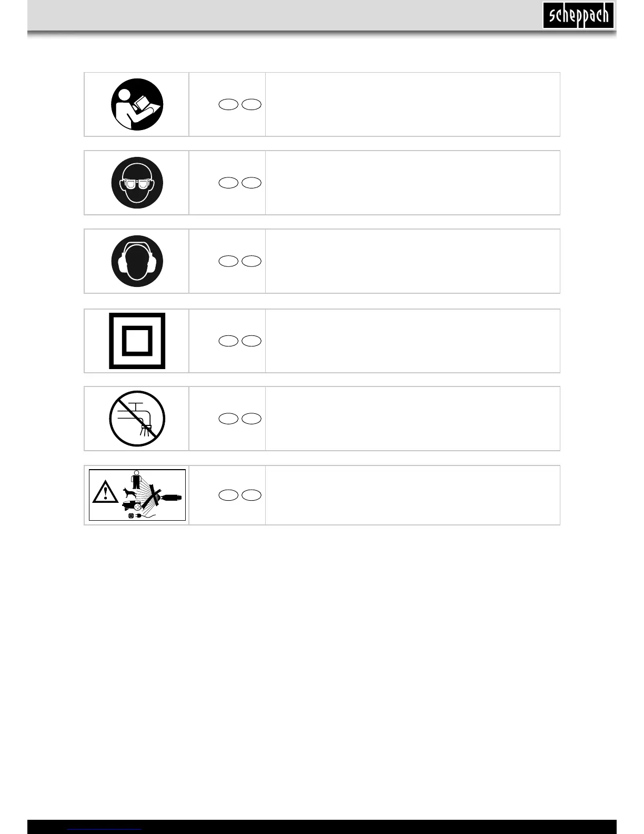This screenshot has height=834, width=644.
Task: Click the right oval beside the read-manual symbol
Action: 251,105
